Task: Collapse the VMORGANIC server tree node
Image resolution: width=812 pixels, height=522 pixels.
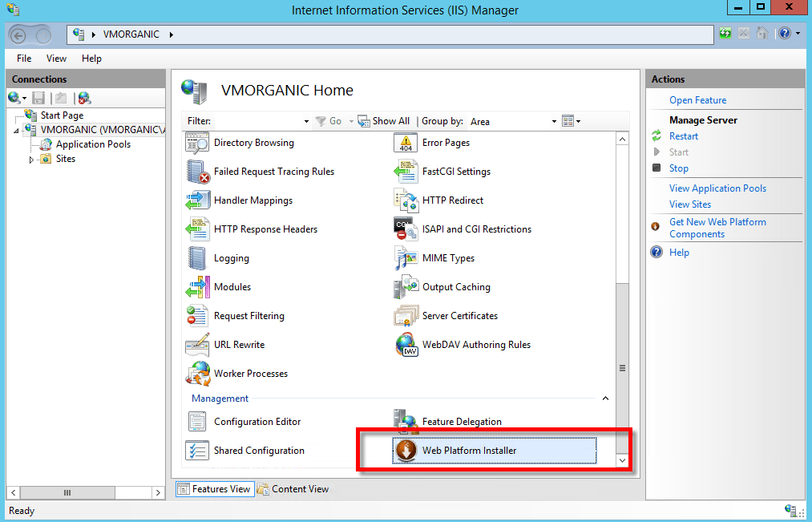Action: pyautogui.click(x=17, y=131)
